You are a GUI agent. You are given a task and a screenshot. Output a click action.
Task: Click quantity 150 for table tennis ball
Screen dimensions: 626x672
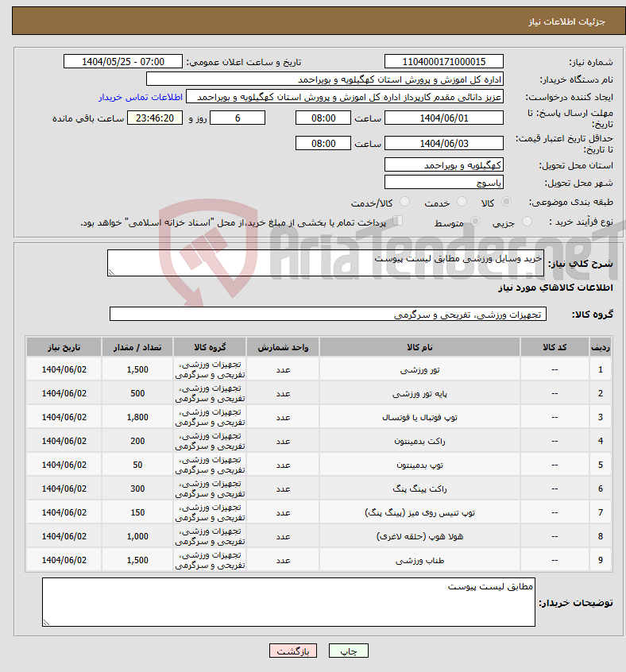pyautogui.click(x=137, y=512)
